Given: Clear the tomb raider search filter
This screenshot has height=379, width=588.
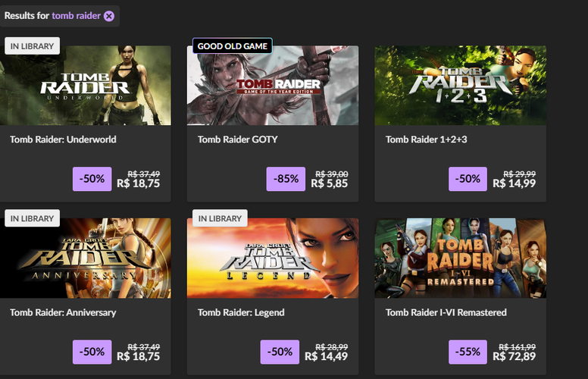Looking at the screenshot, I should 109,16.
